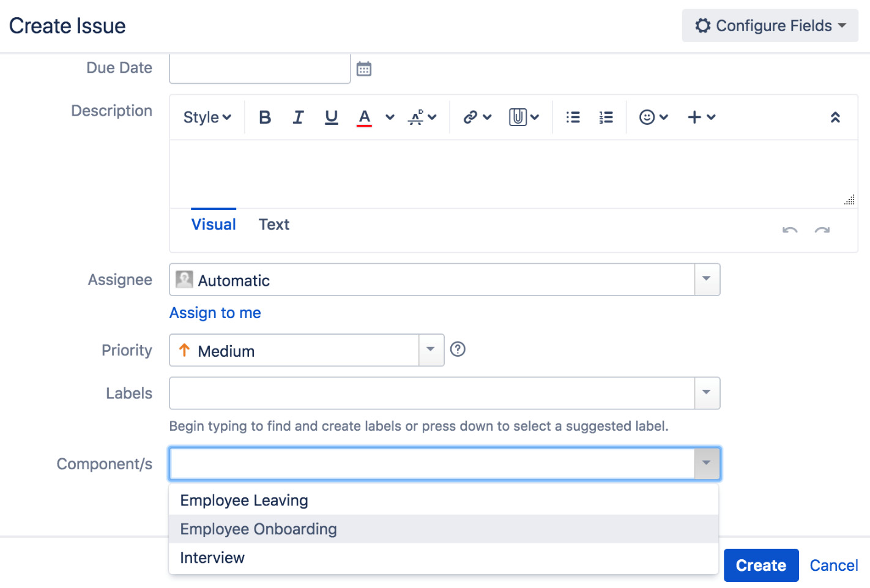The width and height of the screenshot is (870, 588).
Task: Open the Configure Fields menu
Action: coord(769,25)
